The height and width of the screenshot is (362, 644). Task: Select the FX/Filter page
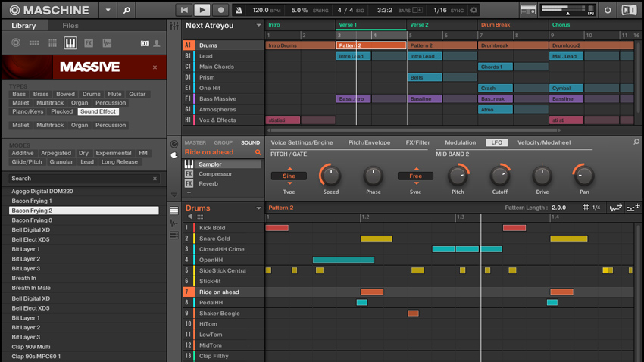point(417,142)
